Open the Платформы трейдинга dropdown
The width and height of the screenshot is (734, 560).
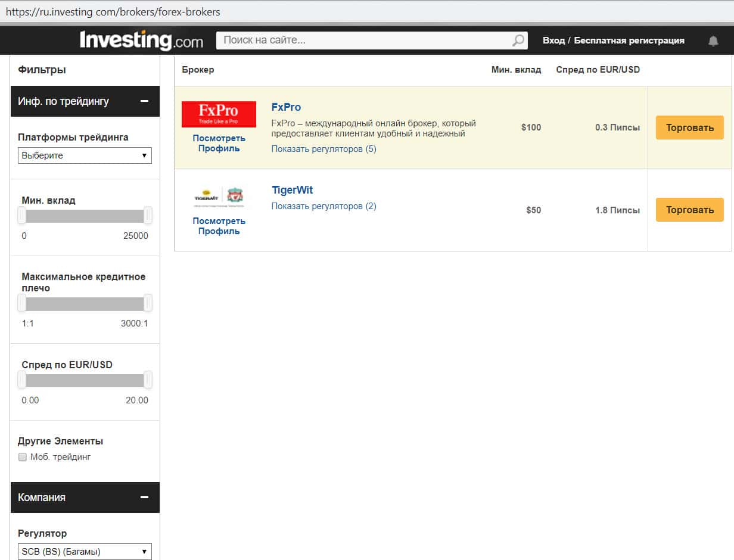[x=85, y=155]
